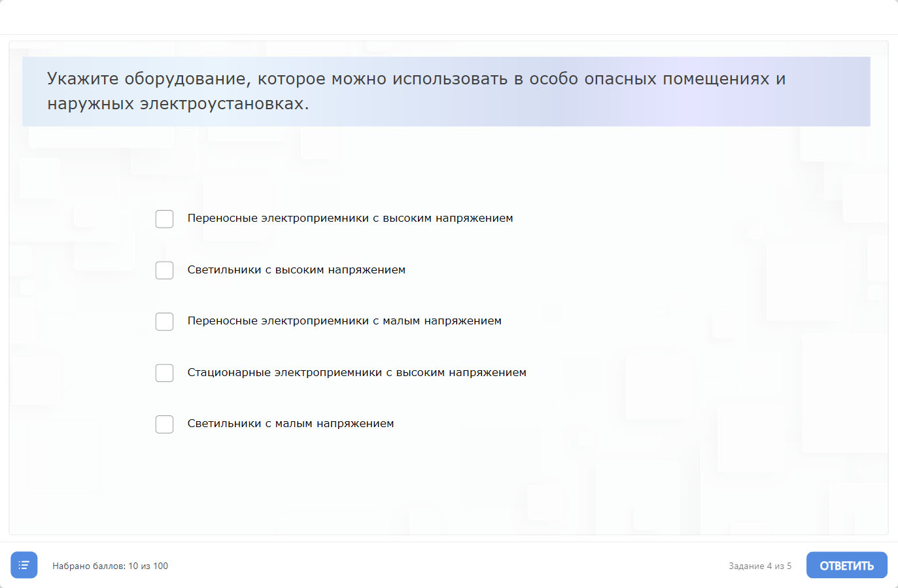Click the answer text 'Светильники с высоким напряжением'
This screenshot has height=588, width=898.
tap(296, 270)
